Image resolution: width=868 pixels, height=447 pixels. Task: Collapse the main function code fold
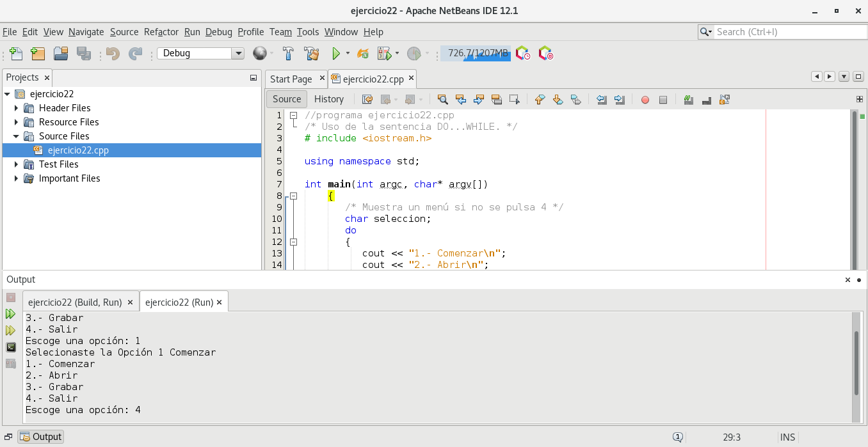click(x=293, y=196)
